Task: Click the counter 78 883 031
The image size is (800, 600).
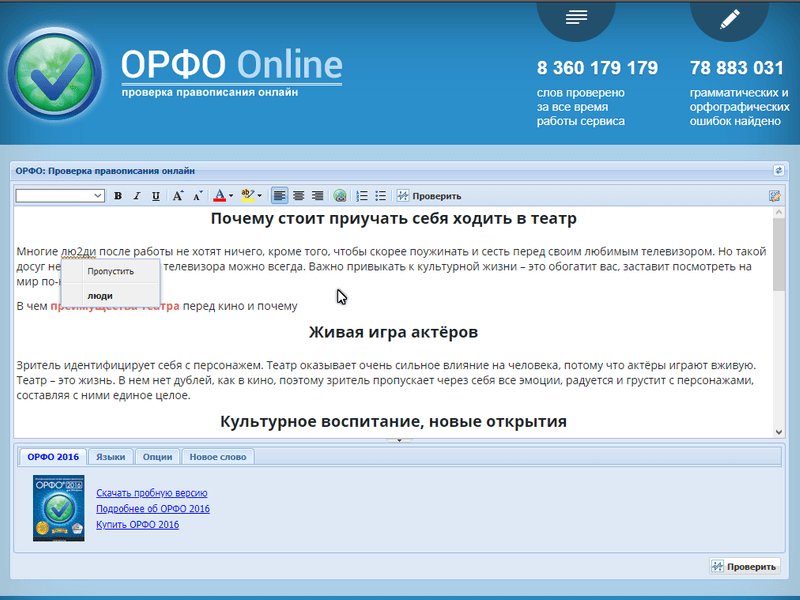Action: (x=737, y=68)
